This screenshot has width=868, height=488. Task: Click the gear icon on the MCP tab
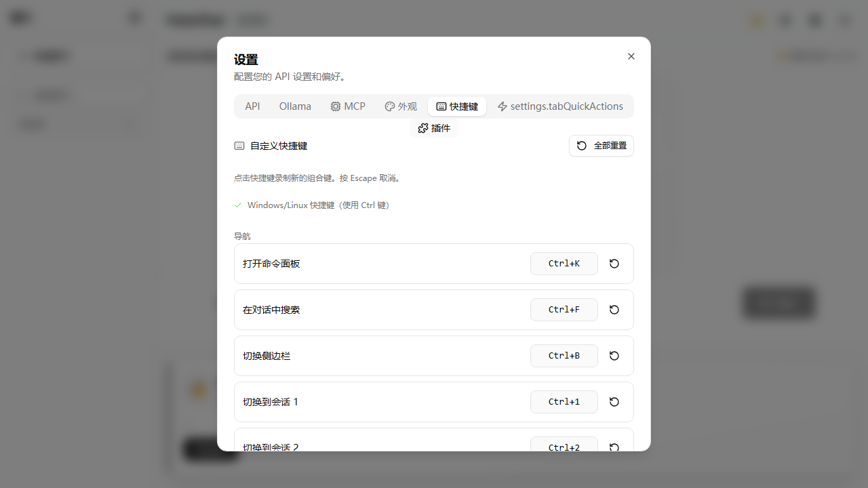[336, 106]
